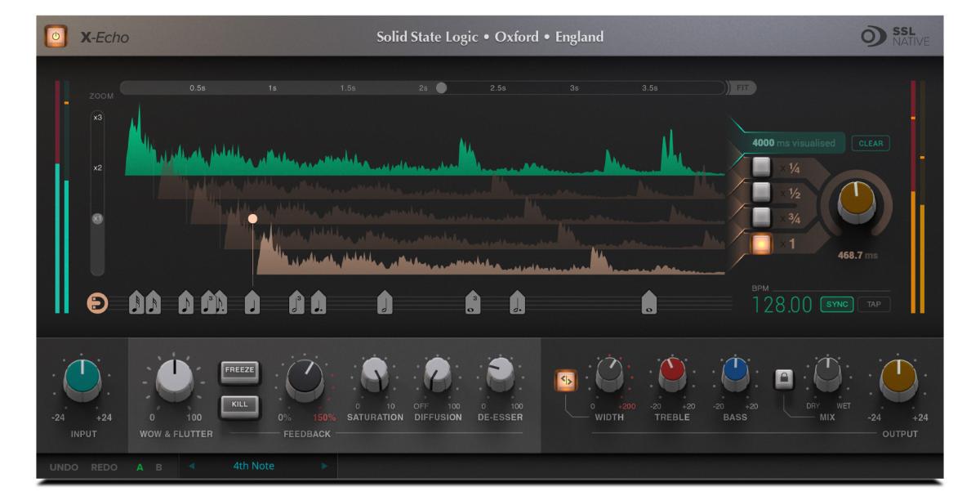Click the WOW & FLUTTER knob
980x496 pixels.
176,380
